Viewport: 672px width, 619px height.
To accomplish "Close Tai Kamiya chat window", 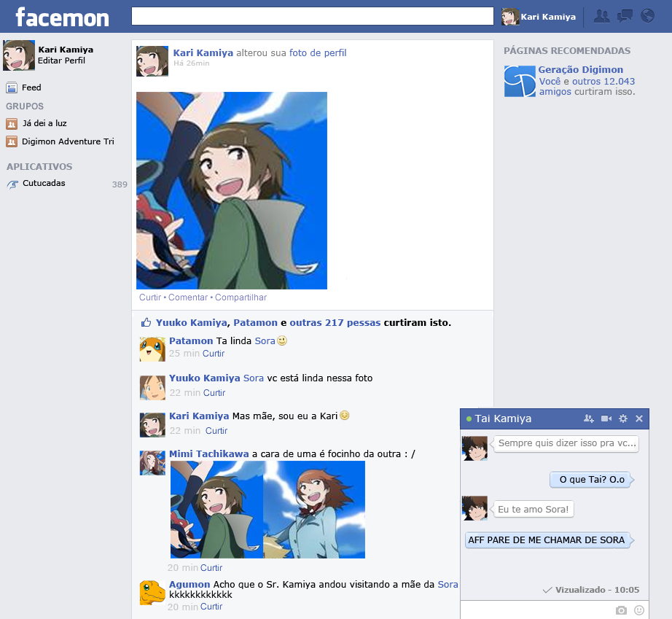I will click(639, 418).
